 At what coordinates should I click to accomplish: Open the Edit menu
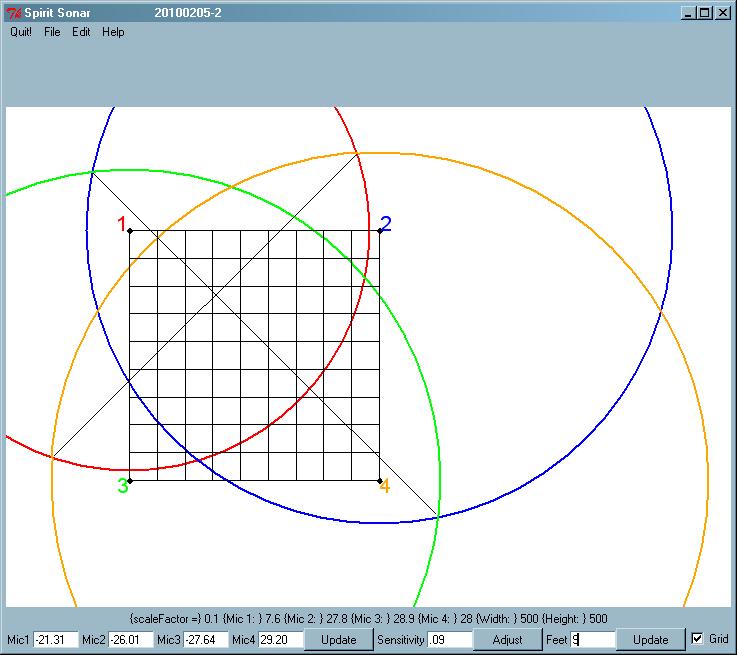click(x=81, y=32)
